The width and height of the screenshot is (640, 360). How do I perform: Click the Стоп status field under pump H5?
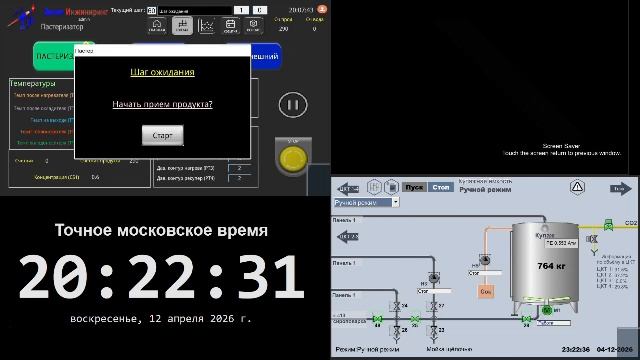point(434,291)
